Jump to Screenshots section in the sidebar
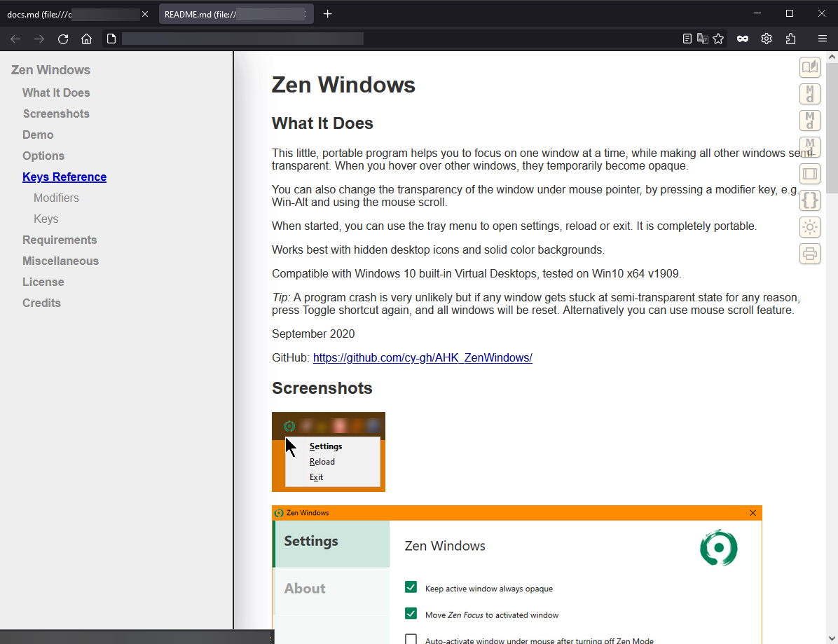This screenshot has width=838, height=644. [x=56, y=114]
